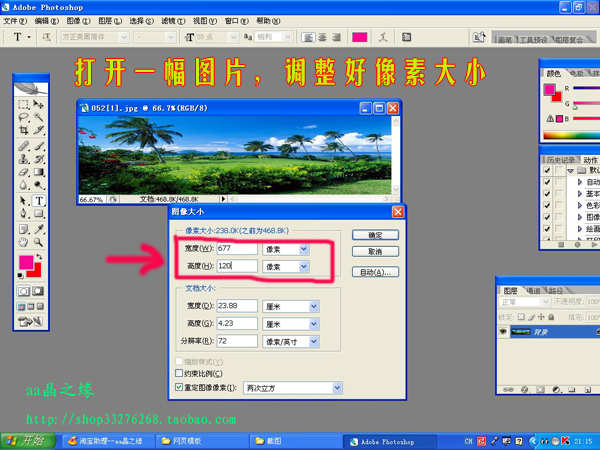Open the 编辑 menu

(47, 21)
